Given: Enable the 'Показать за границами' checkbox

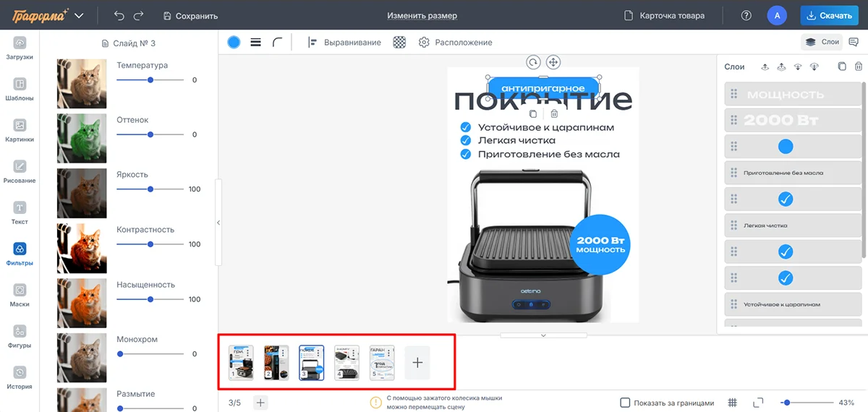Looking at the screenshot, I should pyautogui.click(x=625, y=403).
